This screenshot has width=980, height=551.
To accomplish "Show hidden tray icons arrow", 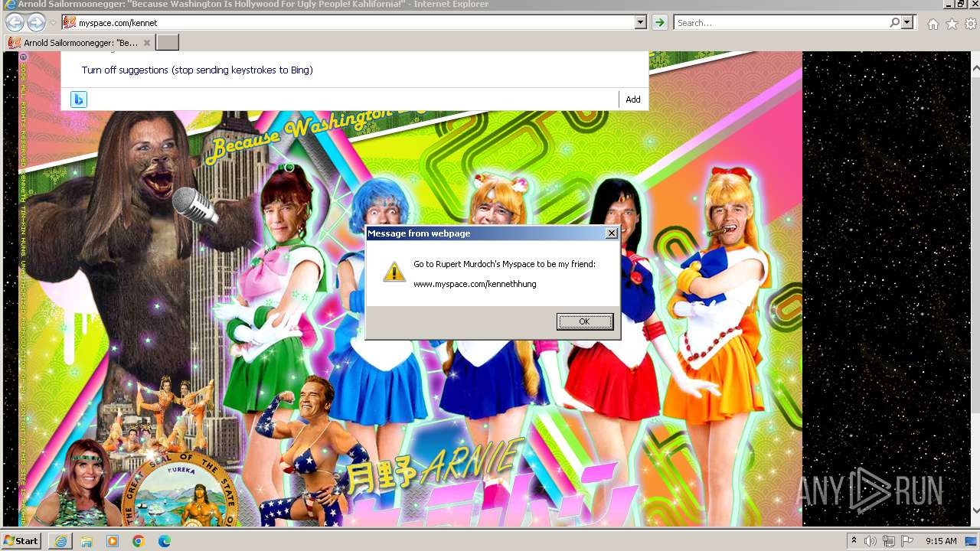I will point(854,541).
